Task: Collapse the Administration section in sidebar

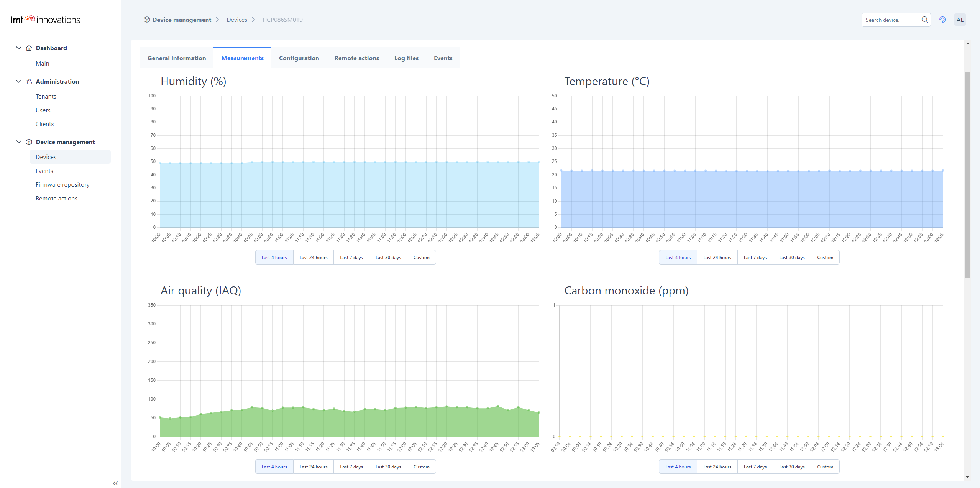Action: (x=19, y=81)
